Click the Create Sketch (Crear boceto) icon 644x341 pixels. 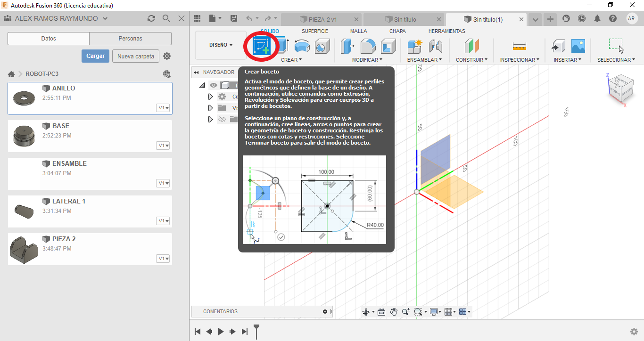point(261,46)
